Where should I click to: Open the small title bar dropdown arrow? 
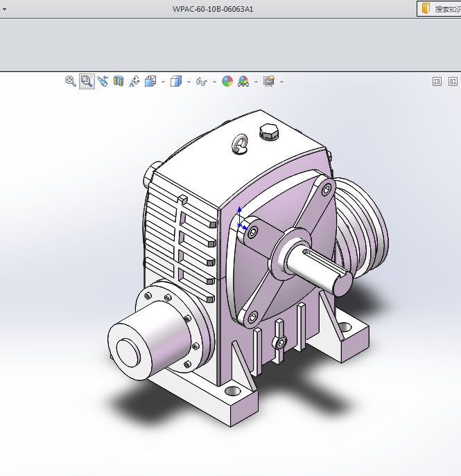click(4, 9)
